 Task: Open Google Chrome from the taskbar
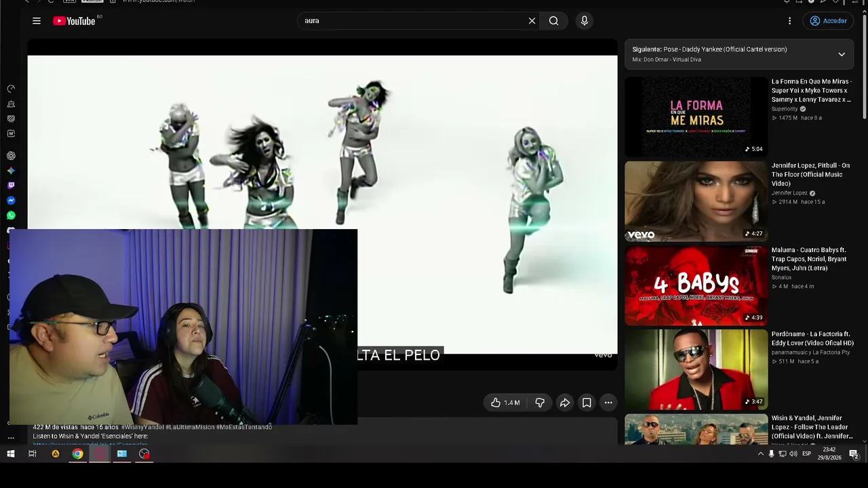pos(78,454)
